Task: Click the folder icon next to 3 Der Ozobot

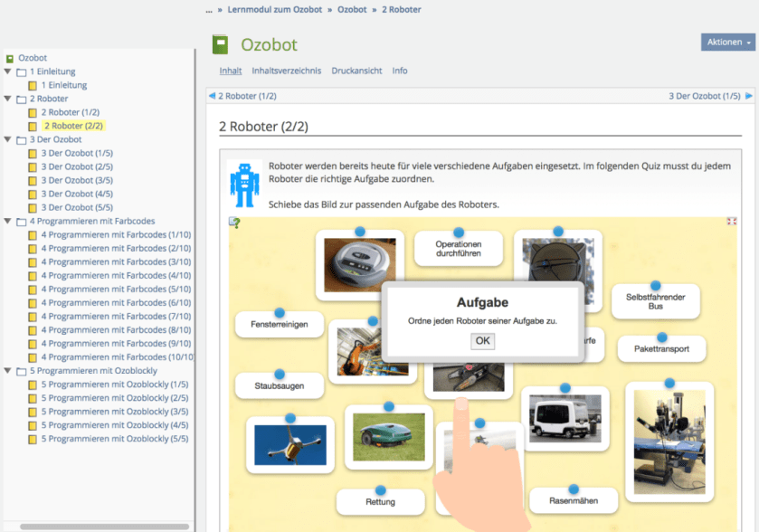Action: [x=21, y=140]
